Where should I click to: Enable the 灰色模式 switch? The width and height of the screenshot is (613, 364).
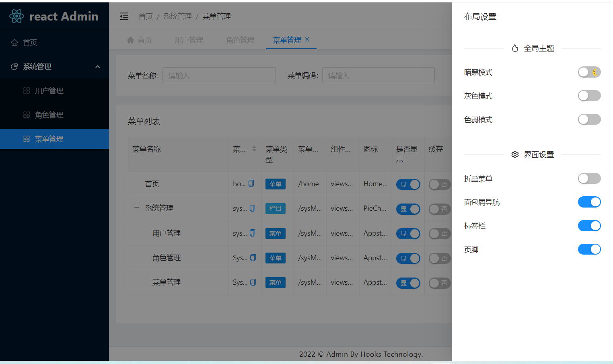(x=589, y=96)
